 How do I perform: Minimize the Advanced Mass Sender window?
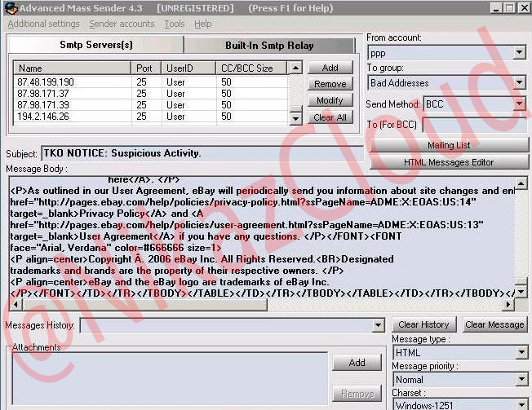pos(496,8)
